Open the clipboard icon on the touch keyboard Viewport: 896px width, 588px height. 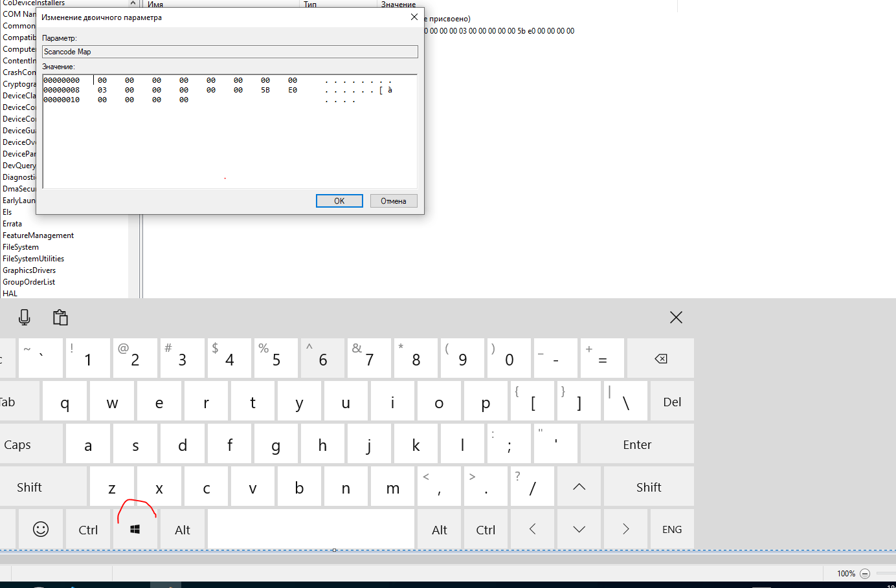(x=60, y=317)
